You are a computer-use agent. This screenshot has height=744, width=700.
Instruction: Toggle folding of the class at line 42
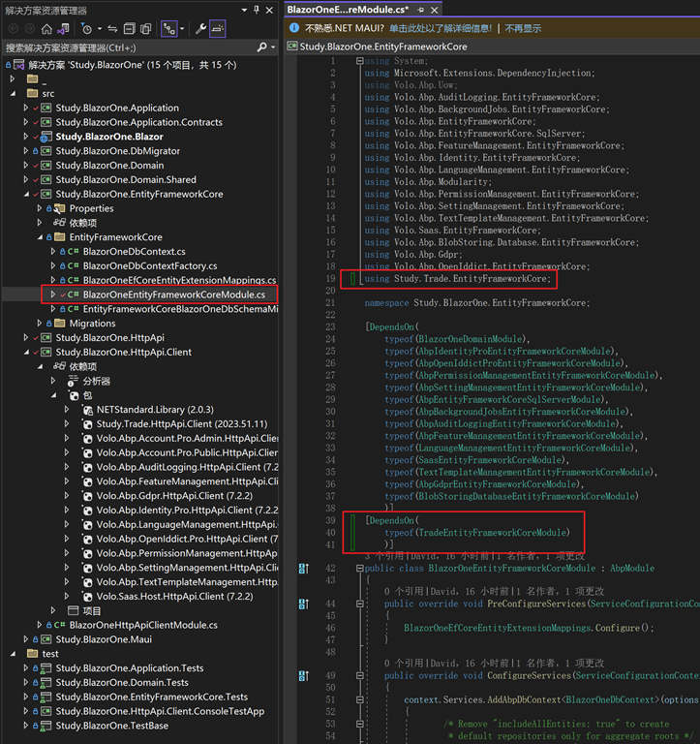[360, 568]
